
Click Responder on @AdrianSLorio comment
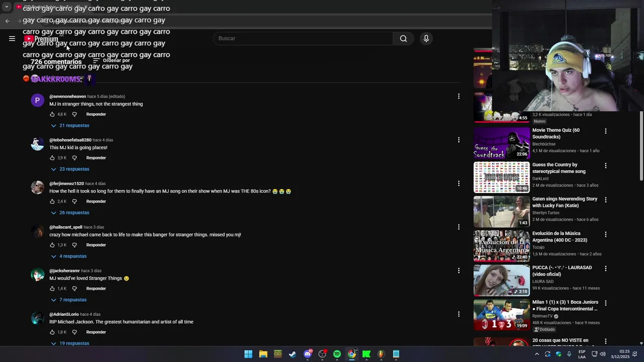(x=96, y=332)
